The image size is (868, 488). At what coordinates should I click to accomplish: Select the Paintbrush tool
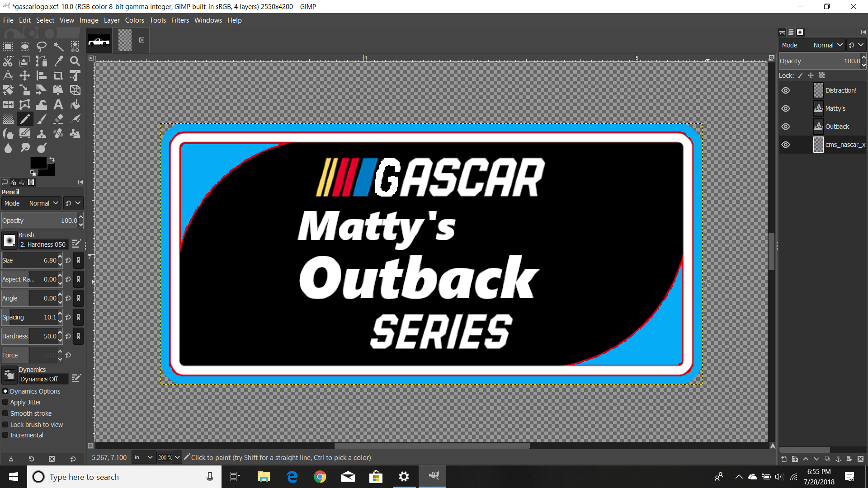(x=42, y=119)
